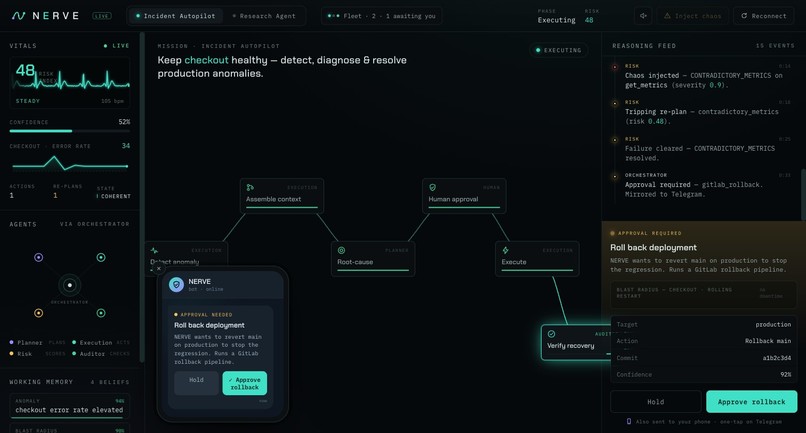This screenshot has height=433, width=806.
Task: Click the checkout error rate sparkline
Action: pyautogui.click(x=69, y=164)
